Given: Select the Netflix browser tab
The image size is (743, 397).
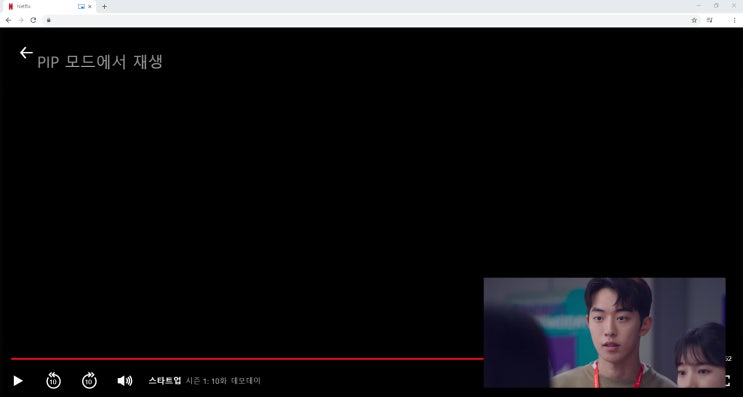Looking at the screenshot, I should pos(48,7).
